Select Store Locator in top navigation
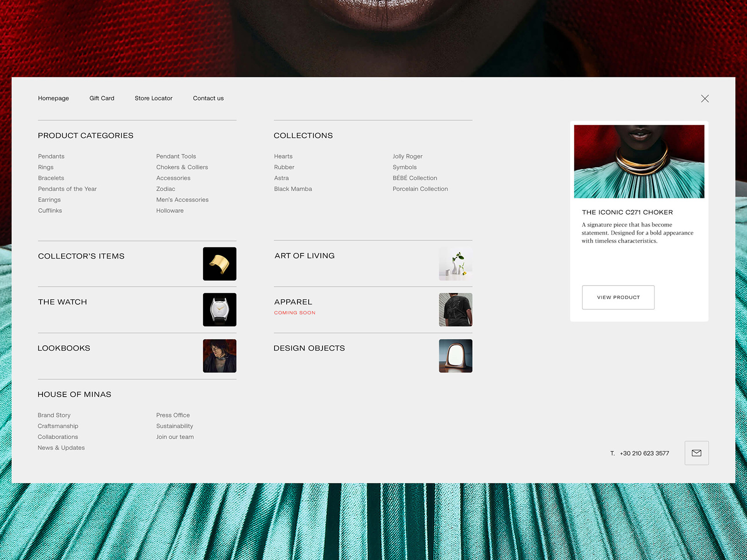Viewport: 747px width, 560px height. click(x=154, y=98)
